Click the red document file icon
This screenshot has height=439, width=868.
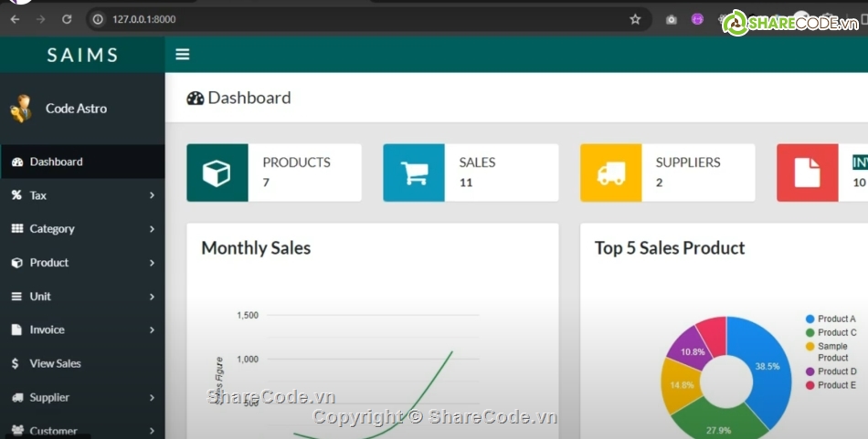(807, 172)
